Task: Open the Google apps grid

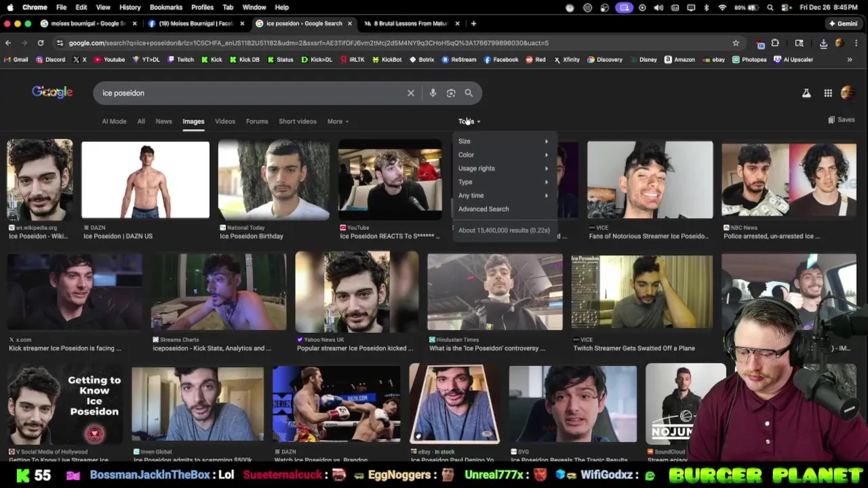Action: (x=828, y=93)
